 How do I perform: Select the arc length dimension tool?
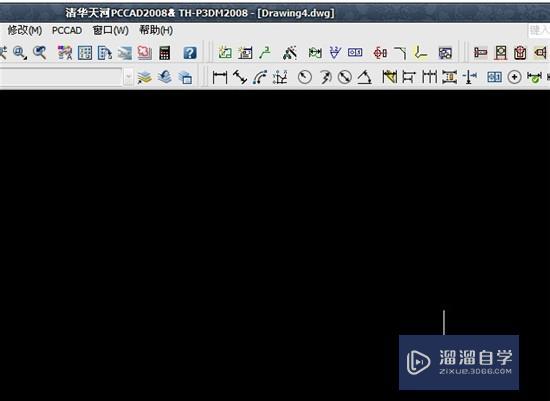click(260, 77)
